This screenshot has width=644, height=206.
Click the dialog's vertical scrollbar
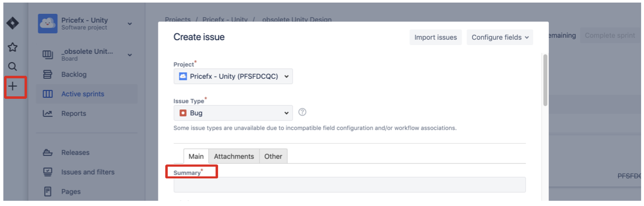click(545, 80)
